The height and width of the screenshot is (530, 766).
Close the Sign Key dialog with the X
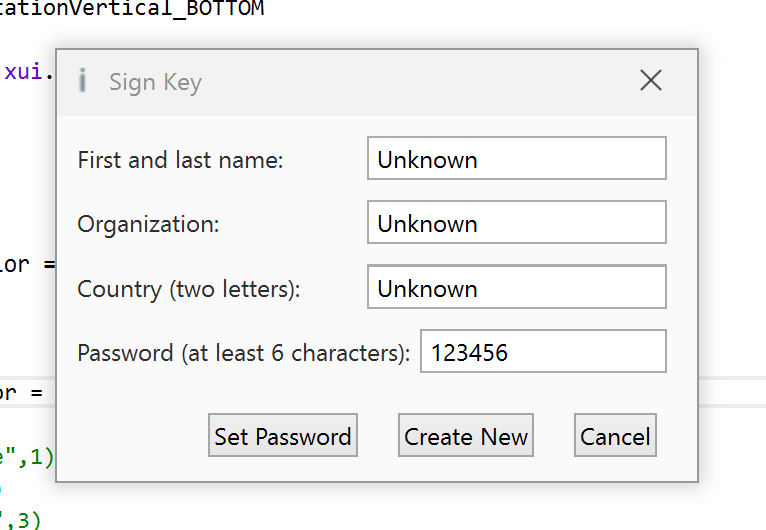pyautogui.click(x=651, y=80)
